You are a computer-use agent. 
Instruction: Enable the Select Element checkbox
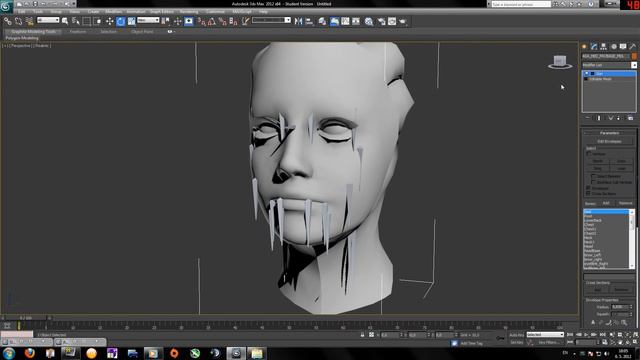point(593,176)
